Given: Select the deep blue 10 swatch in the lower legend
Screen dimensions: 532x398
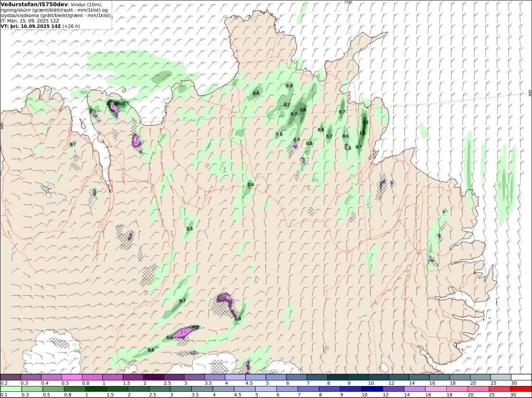Looking at the screenshot, I should (372, 389).
